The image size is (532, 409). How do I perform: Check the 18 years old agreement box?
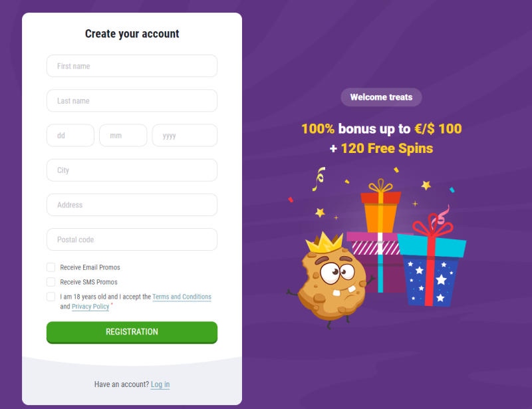click(51, 297)
